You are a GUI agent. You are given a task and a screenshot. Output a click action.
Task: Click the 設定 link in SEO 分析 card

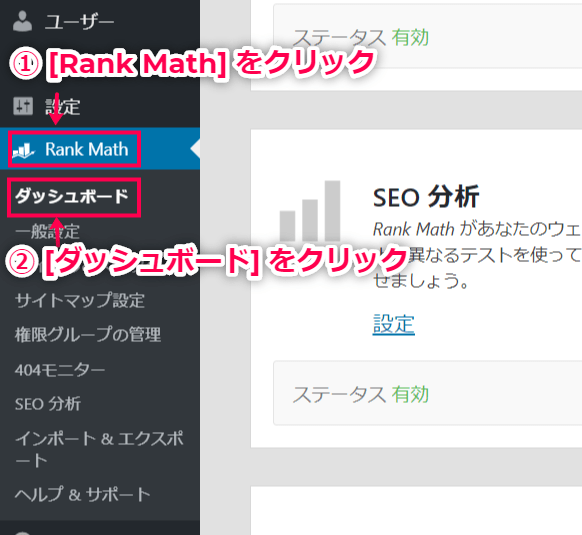(394, 324)
